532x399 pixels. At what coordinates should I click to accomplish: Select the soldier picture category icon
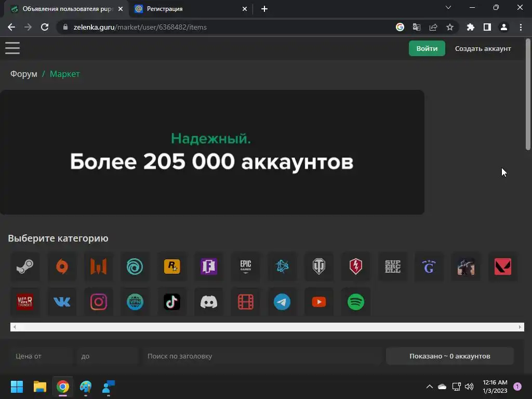click(x=466, y=267)
